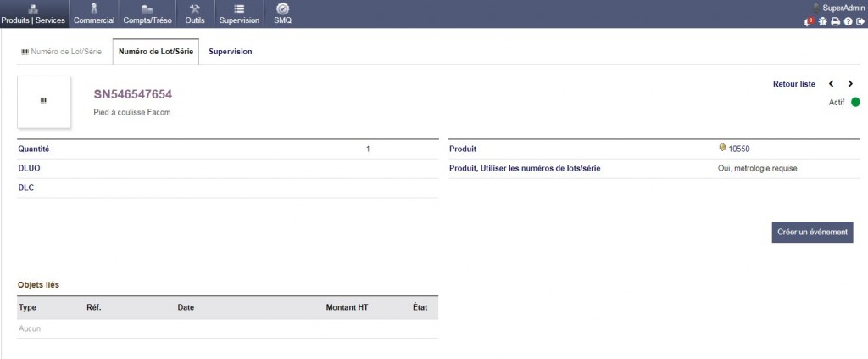This screenshot has width=868, height=359.
Task: Open product 10550 link
Action: tap(739, 149)
